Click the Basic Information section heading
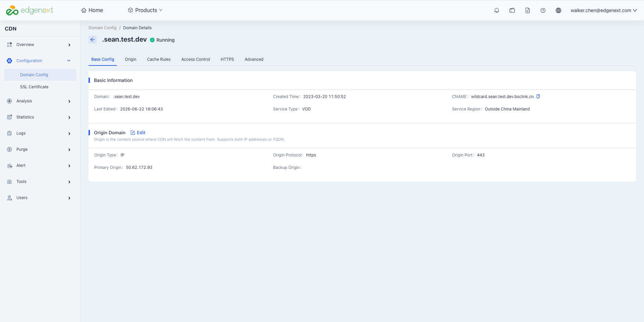Viewport: 644px width, 322px height. [113, 80]
